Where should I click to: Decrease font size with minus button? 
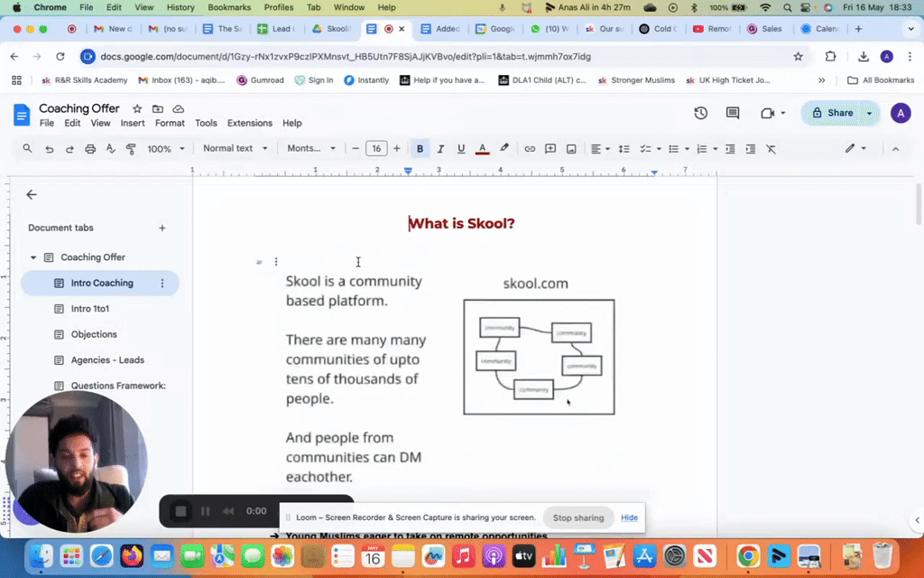pyautogui.click(x=356, y=149)
